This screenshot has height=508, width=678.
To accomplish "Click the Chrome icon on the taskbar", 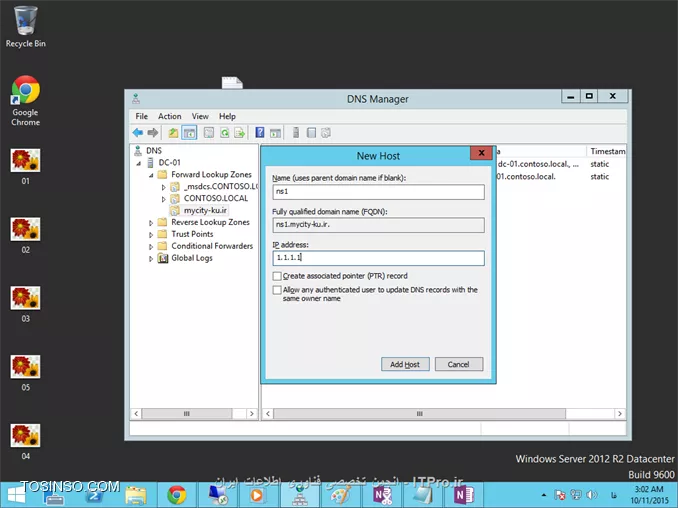I will click(177, 495).
